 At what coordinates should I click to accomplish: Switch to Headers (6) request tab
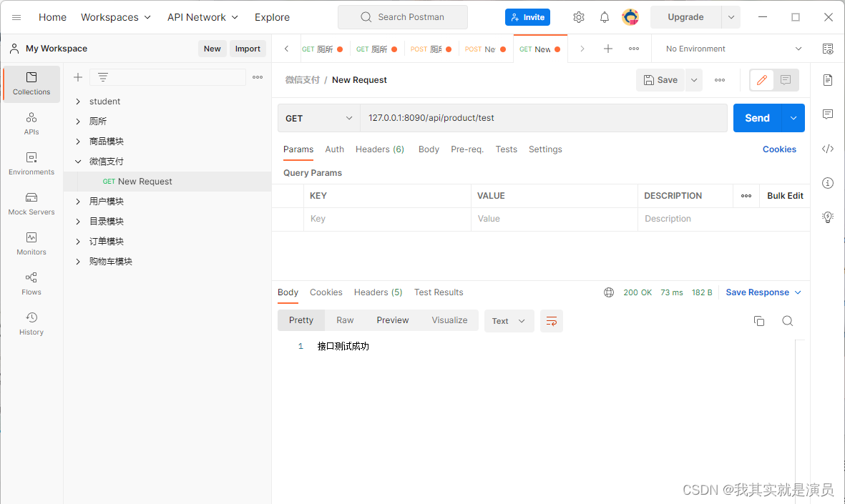[380, 149]
